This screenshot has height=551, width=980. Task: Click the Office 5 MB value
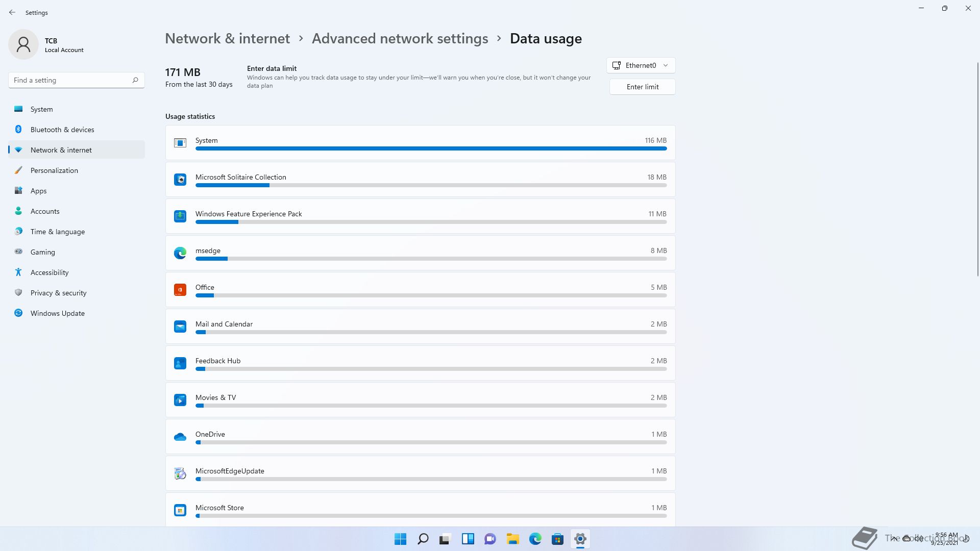point(658,287)
